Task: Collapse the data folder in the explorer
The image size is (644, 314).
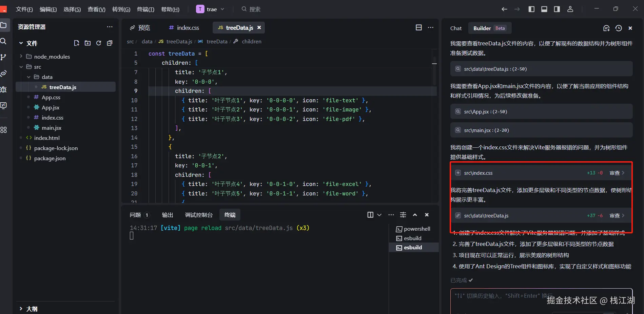Action: [x=28, y=77]
